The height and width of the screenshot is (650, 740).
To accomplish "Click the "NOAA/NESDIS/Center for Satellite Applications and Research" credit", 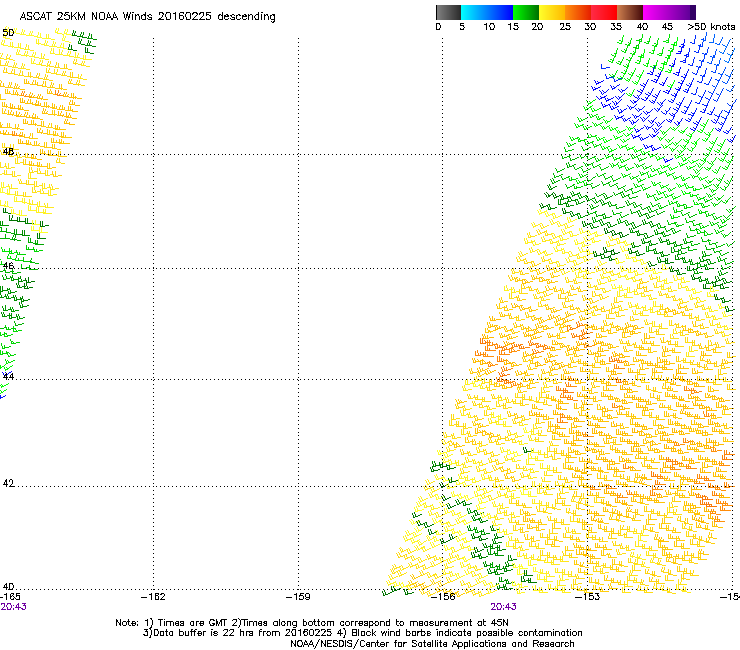I will [x=432, y=644].
